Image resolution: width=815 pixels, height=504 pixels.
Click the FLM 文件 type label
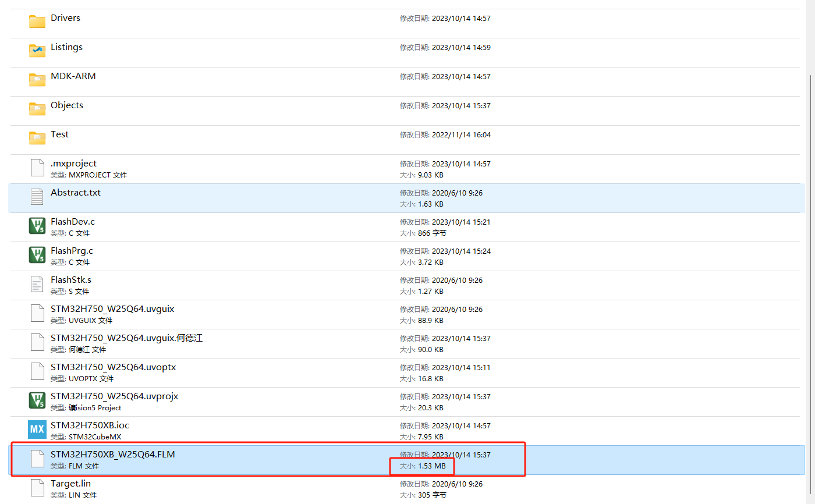84,466
